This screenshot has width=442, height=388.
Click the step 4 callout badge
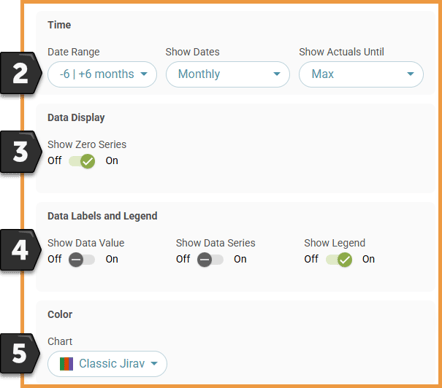pyautogui.click(x=21, y=250)
